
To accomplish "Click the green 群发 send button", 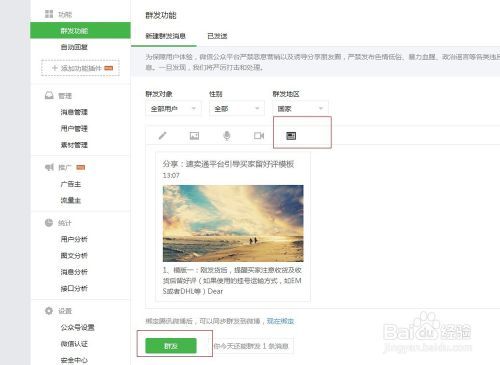I will [171, 346].
